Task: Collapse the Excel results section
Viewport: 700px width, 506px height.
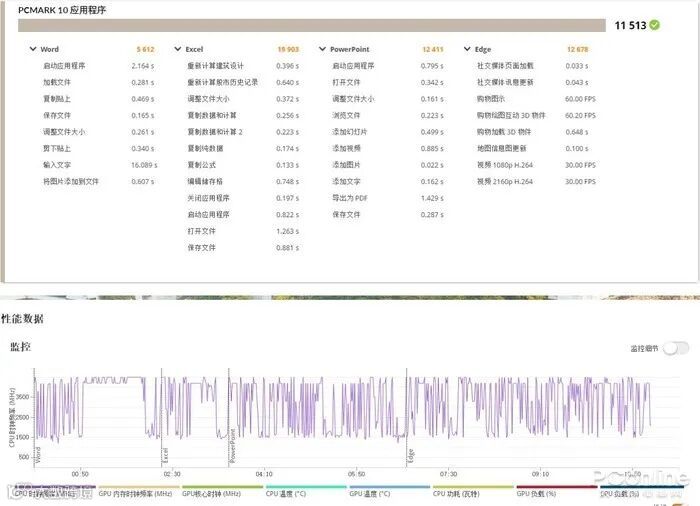Action: tap(178, 49)
